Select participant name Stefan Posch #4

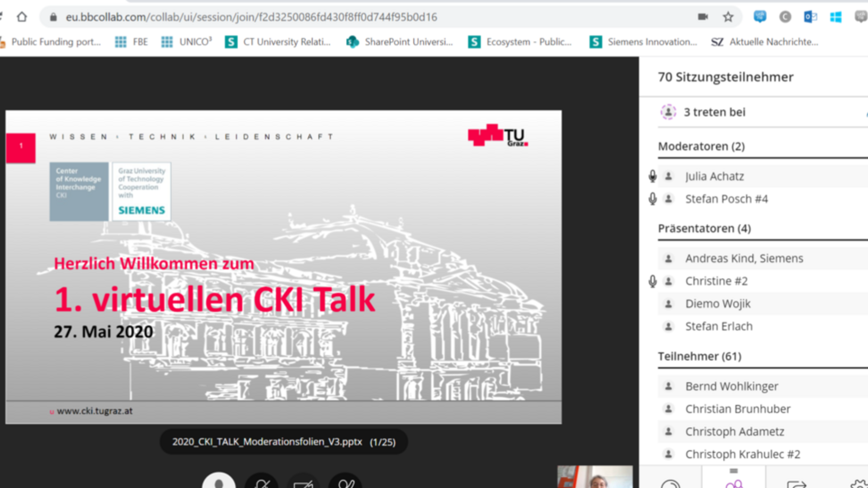coord(726,199)
